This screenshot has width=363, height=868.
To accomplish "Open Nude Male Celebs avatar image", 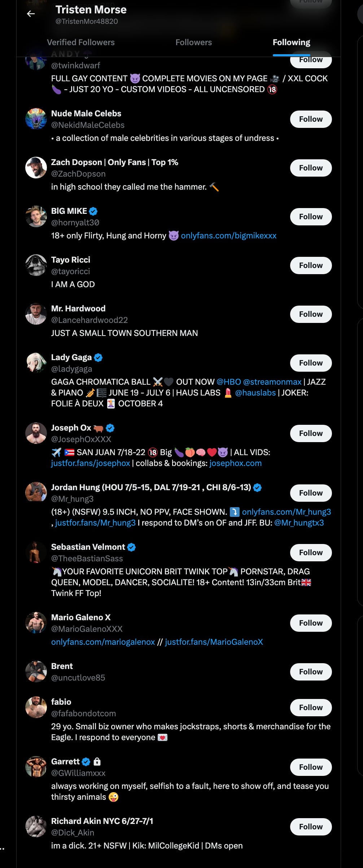I will coord(36,119).
